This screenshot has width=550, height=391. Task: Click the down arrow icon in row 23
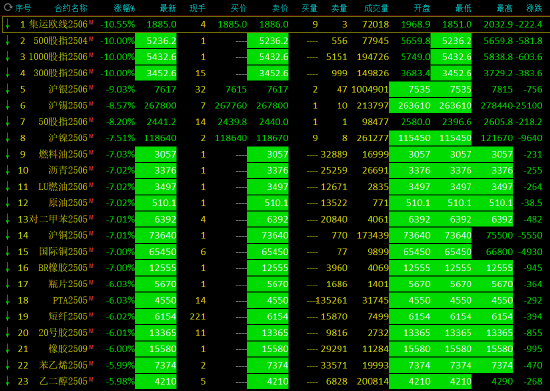pyautogui.click(x=7, y=381)
